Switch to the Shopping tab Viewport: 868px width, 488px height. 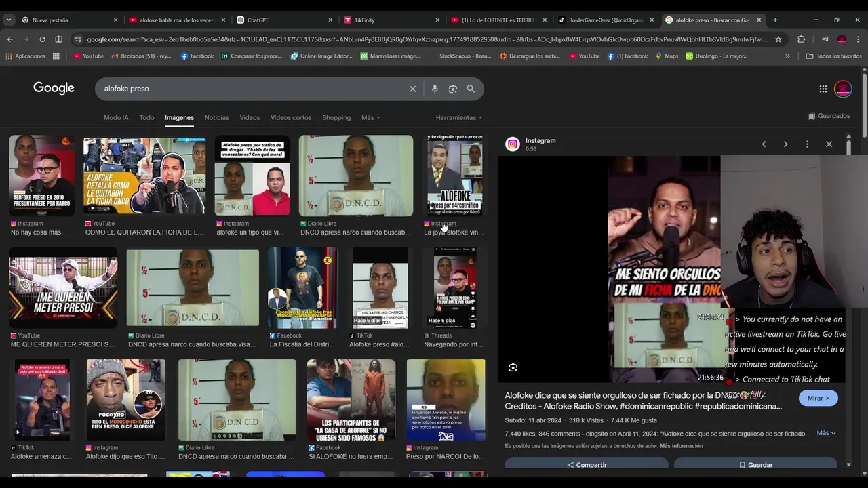[x=336, y=117]
